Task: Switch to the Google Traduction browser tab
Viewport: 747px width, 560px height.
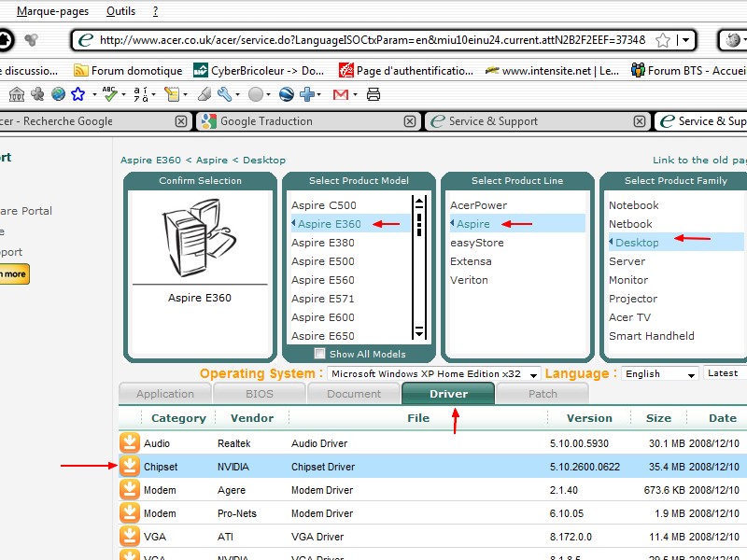Action: point(307,121)
